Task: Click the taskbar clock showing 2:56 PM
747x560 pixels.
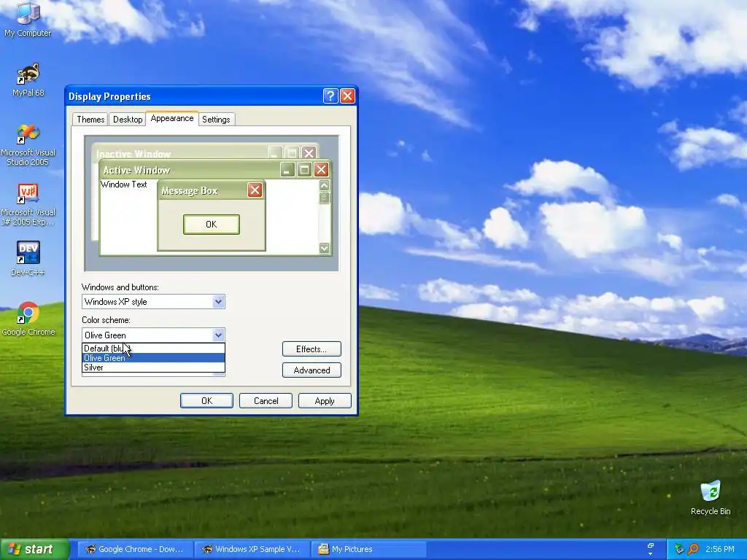Action: click(719, 549)
